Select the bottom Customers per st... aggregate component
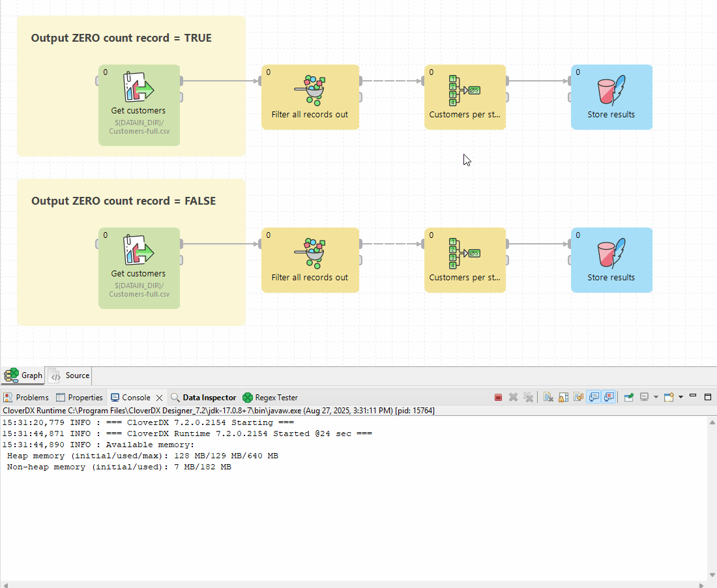717x588 pixels. (x=465, y=259)
